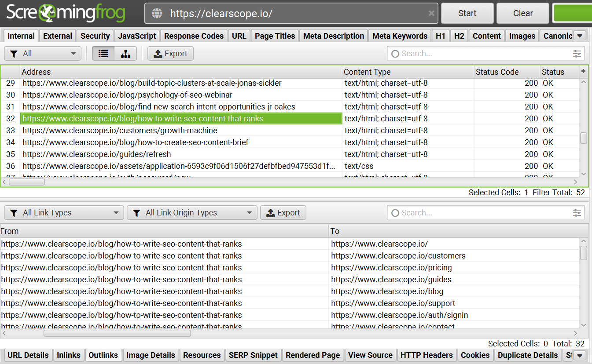Clear the URL field with the X icon
Screen dimensions: 592x364
[431, 13]
